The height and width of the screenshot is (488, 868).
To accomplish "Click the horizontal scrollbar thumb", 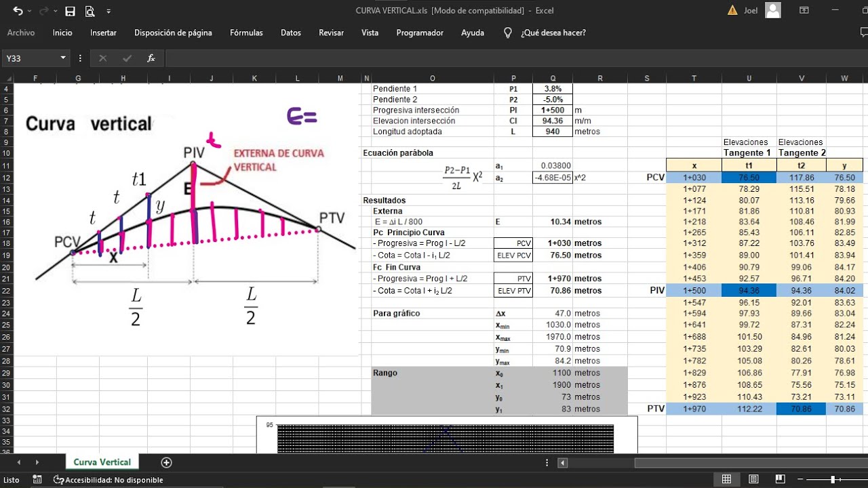I will tap(751, 462).
